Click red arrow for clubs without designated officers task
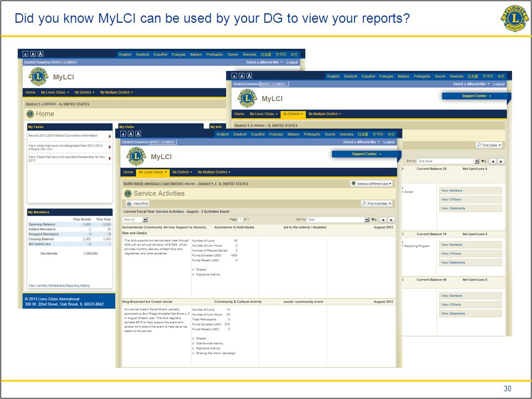 click(110, 147)
